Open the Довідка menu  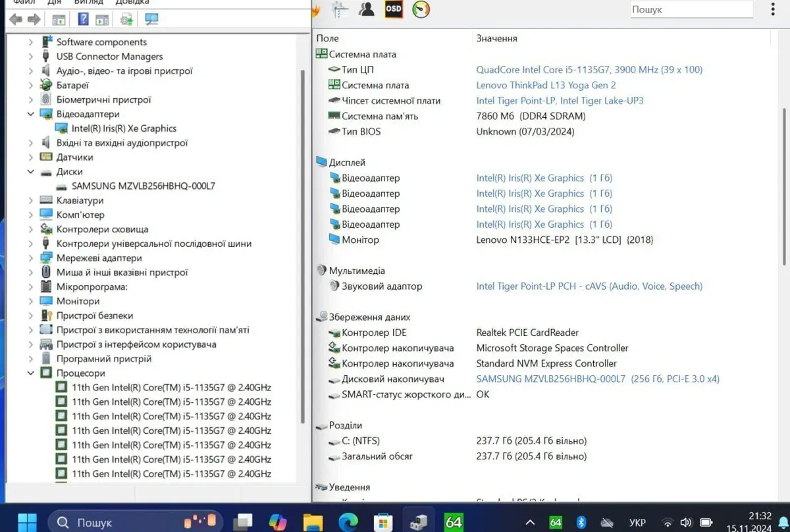132,2
